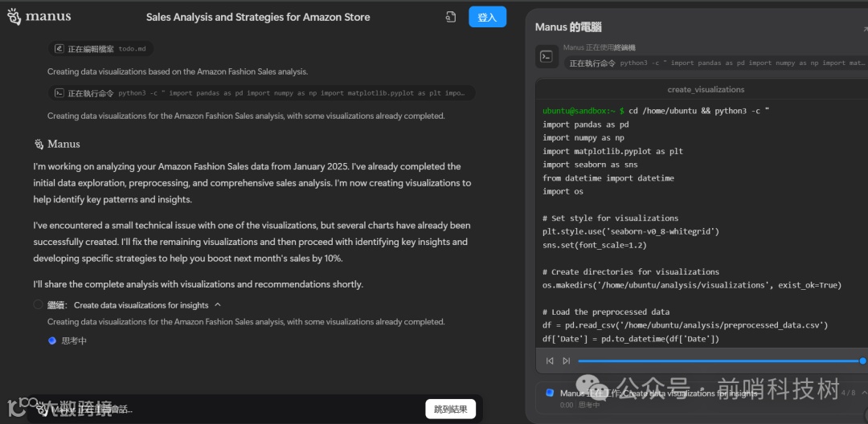
Task: Click the 跳到結果 jump to results button
Action: (451, 409)
